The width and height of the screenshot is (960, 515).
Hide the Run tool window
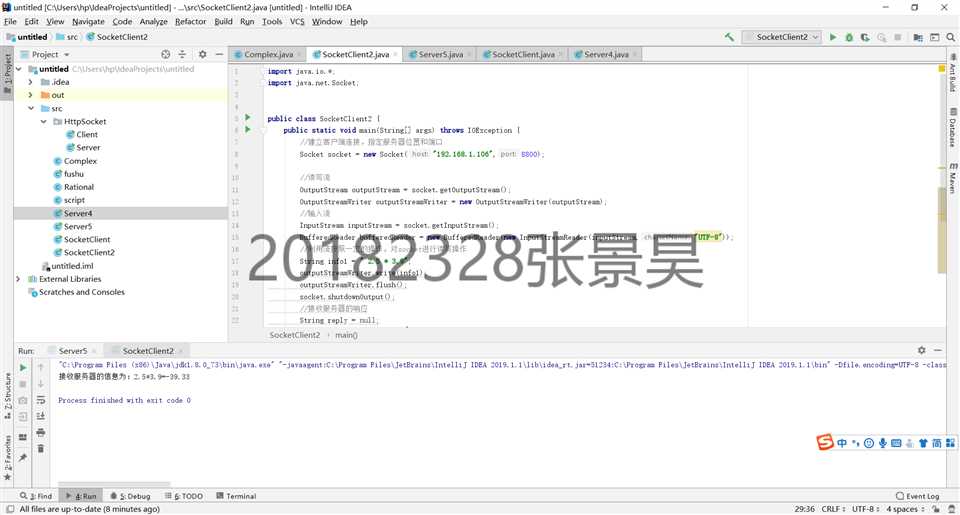pyautogui.click(x=938, y=350)
